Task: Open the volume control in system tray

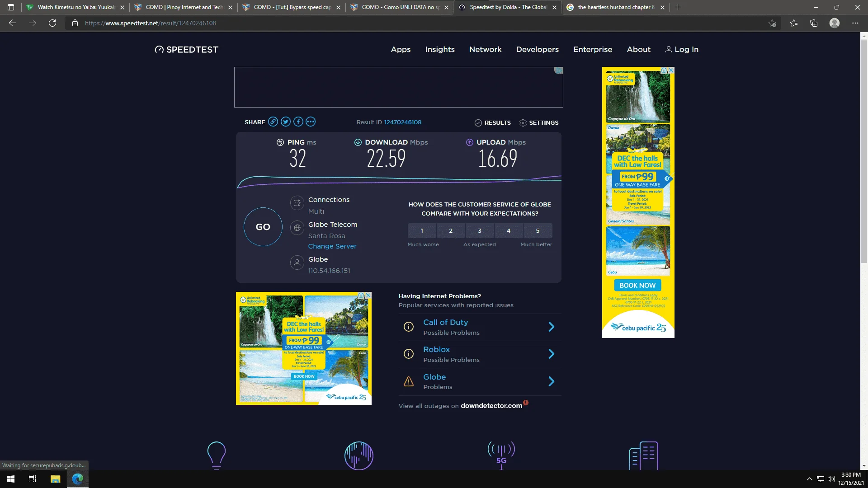Action: (x=831, y=479)
